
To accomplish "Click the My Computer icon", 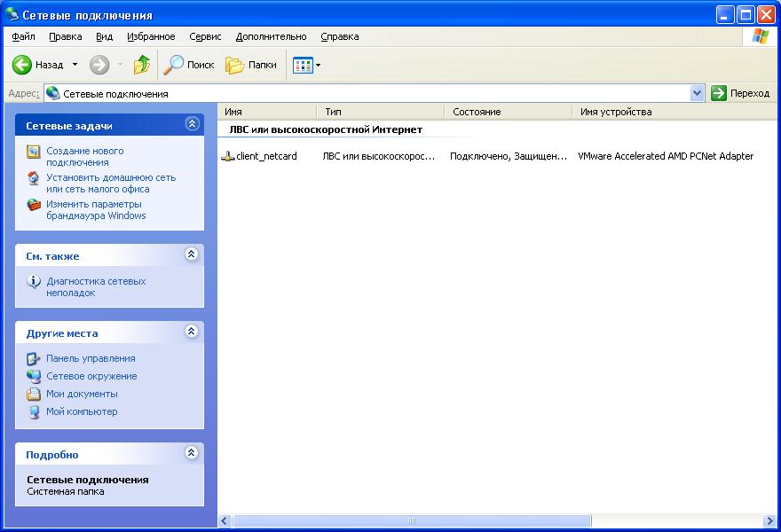I will click(x=34, y=412).
